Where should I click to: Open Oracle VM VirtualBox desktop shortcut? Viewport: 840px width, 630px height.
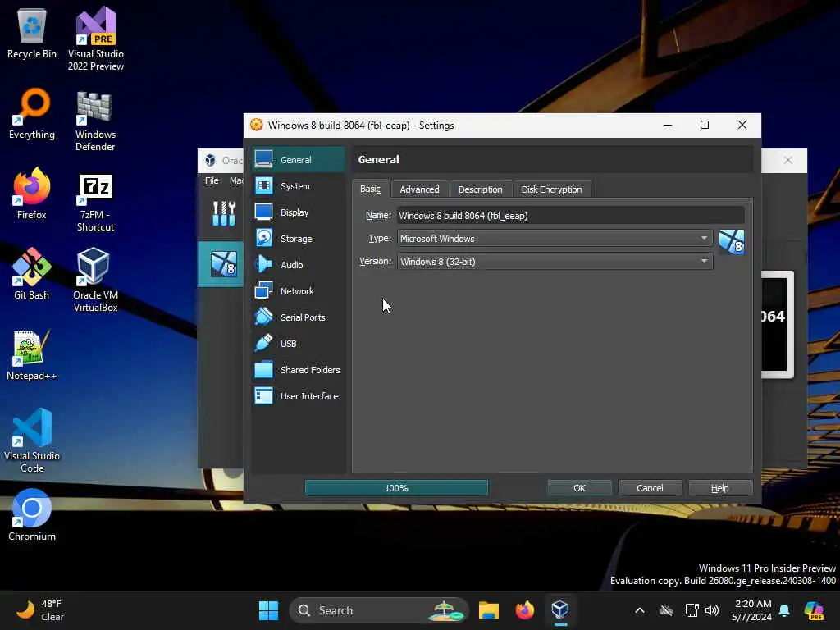click(95, 280)
